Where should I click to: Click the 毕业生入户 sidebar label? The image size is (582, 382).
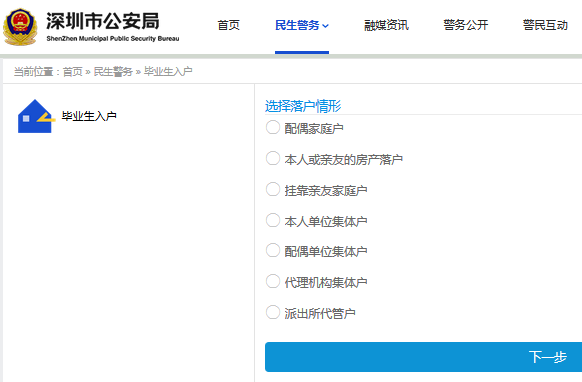point(89,116)
